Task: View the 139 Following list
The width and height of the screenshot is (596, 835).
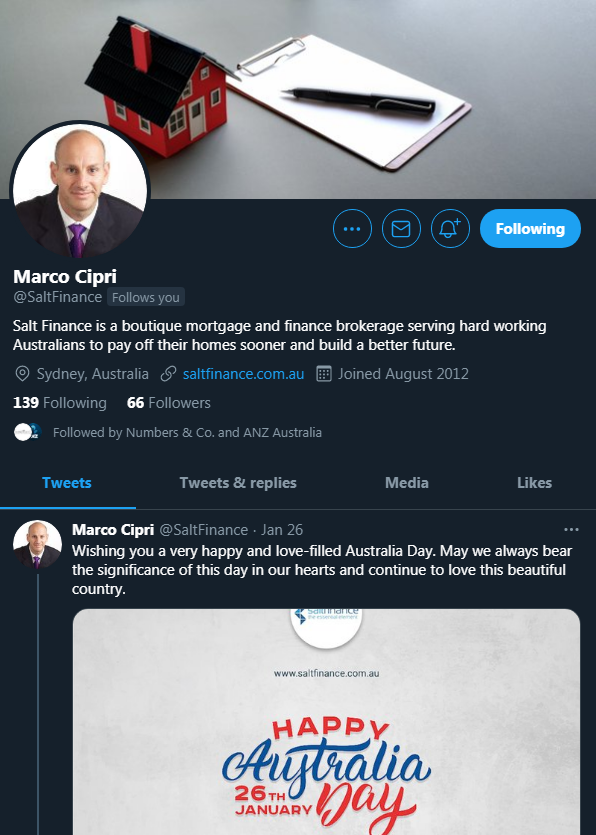Action: point(60,403)
